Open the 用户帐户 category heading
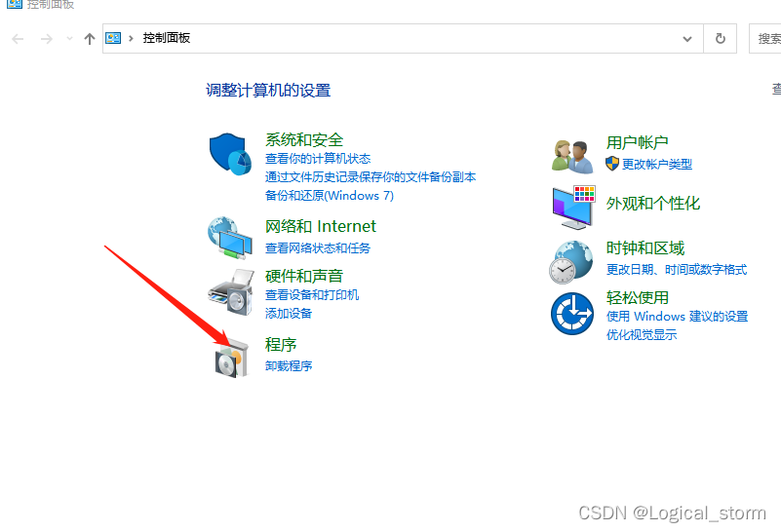Viewport: 781px width, 532px height. (637, 143)
